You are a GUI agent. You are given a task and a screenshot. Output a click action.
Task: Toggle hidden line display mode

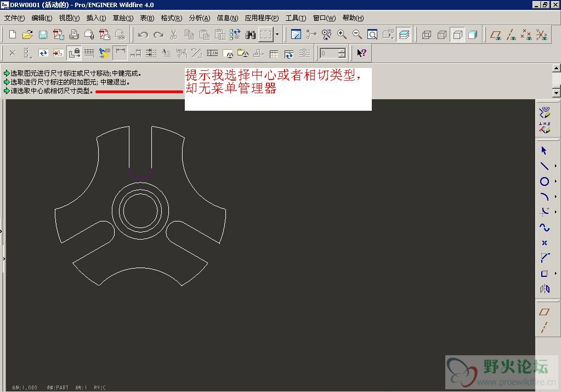point(442,35)
